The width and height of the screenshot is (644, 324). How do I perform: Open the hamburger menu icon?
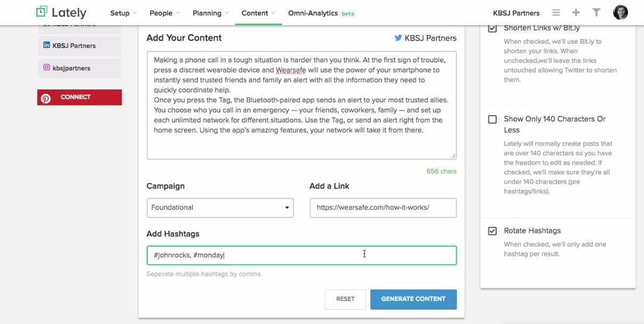click(x=556, y=13)
